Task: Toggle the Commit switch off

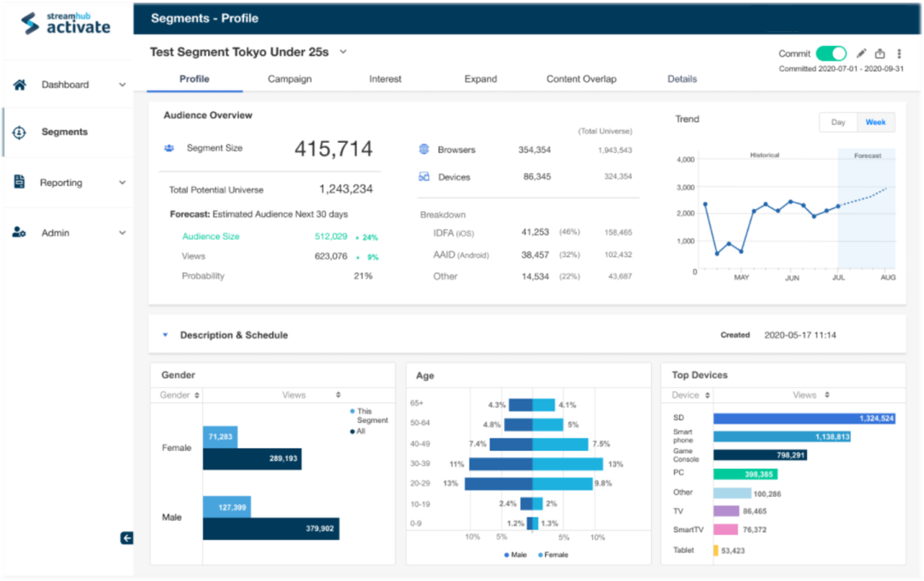Action: pos(830,53)
